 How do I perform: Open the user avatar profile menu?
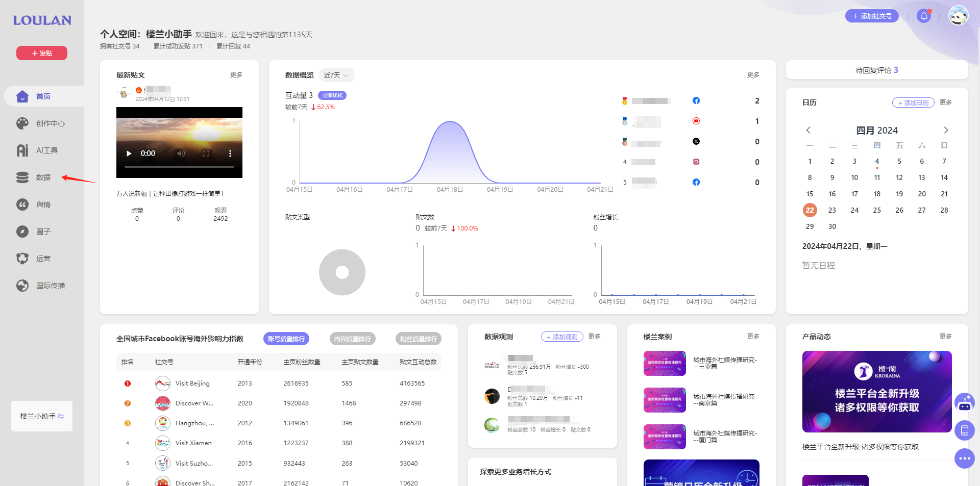pos(958,16)
